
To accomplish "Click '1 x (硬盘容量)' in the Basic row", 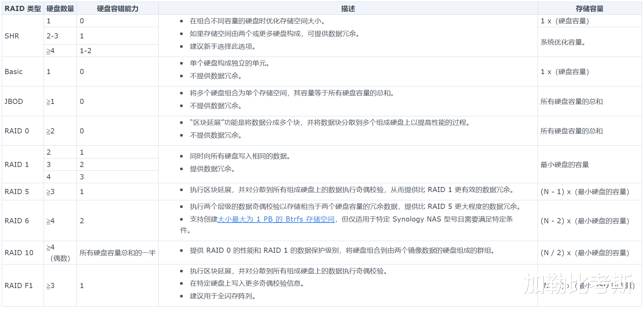I will coord(565,72).
